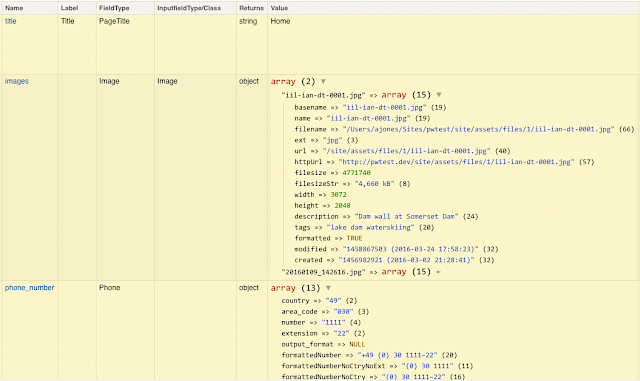Select the created timestamp row
The width and height of the screenshot is (640, 381).
click(394, 260)
